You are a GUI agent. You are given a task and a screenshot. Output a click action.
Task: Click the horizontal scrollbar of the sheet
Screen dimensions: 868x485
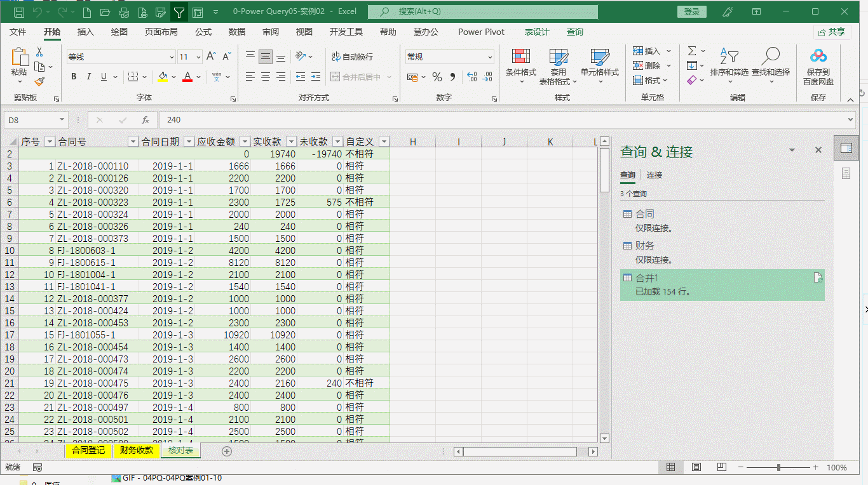click(x=520, y=451)
